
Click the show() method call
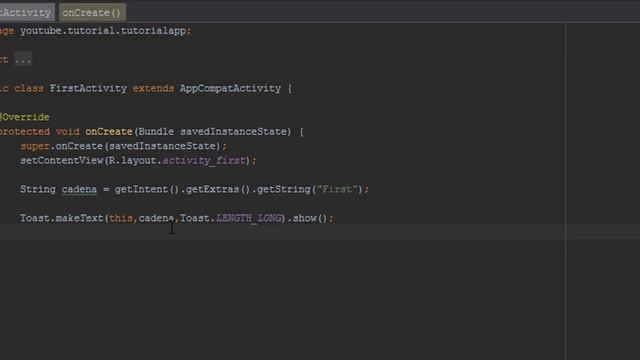(x=310, y=218)
